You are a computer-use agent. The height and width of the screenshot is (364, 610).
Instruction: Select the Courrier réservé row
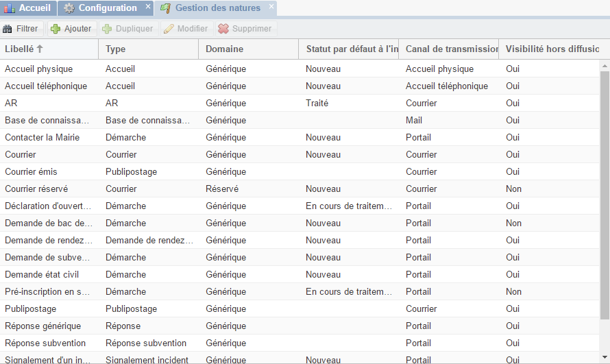(36, 189)
